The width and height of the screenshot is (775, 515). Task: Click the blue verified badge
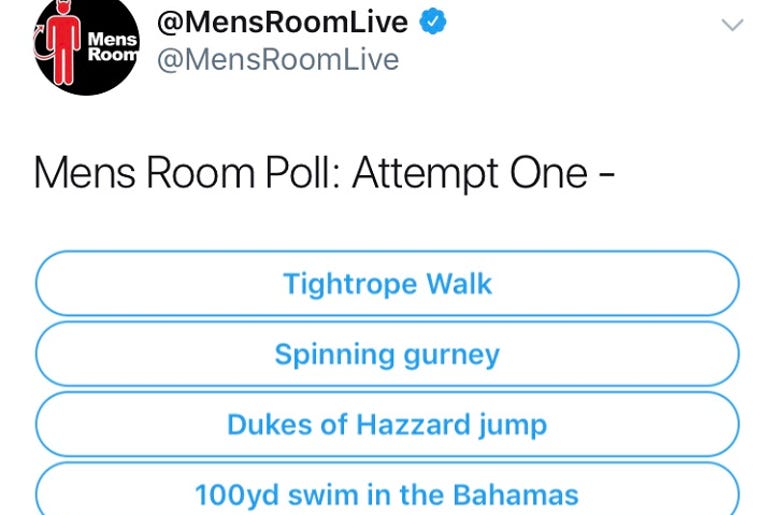pyautogui.click(x=432, y=21)
